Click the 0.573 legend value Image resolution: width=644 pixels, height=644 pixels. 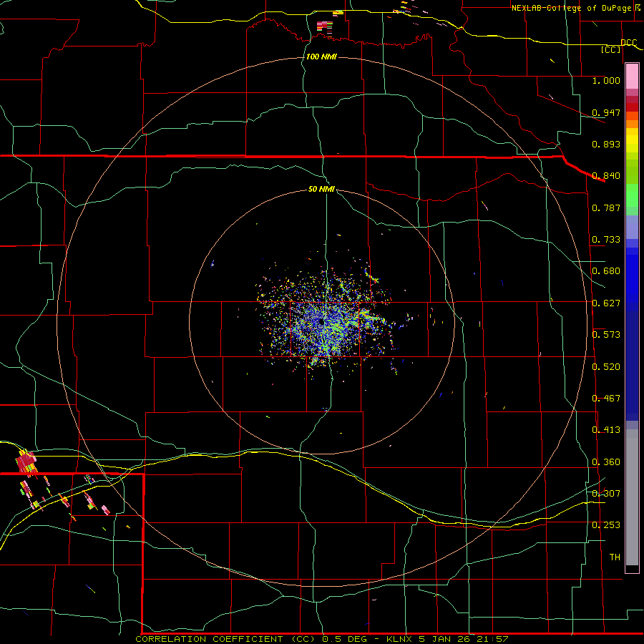point(606,335)
